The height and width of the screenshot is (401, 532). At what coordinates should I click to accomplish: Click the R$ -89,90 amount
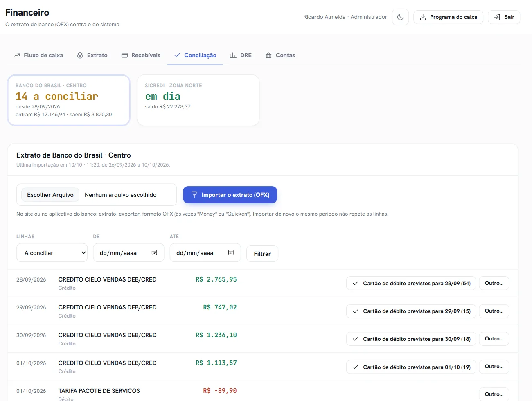tap(220, 391)
